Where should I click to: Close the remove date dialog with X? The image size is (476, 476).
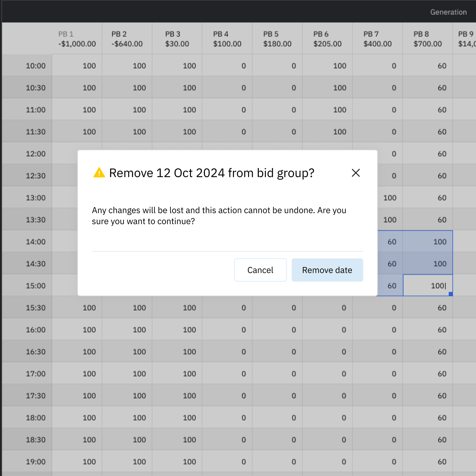[356, 173]
